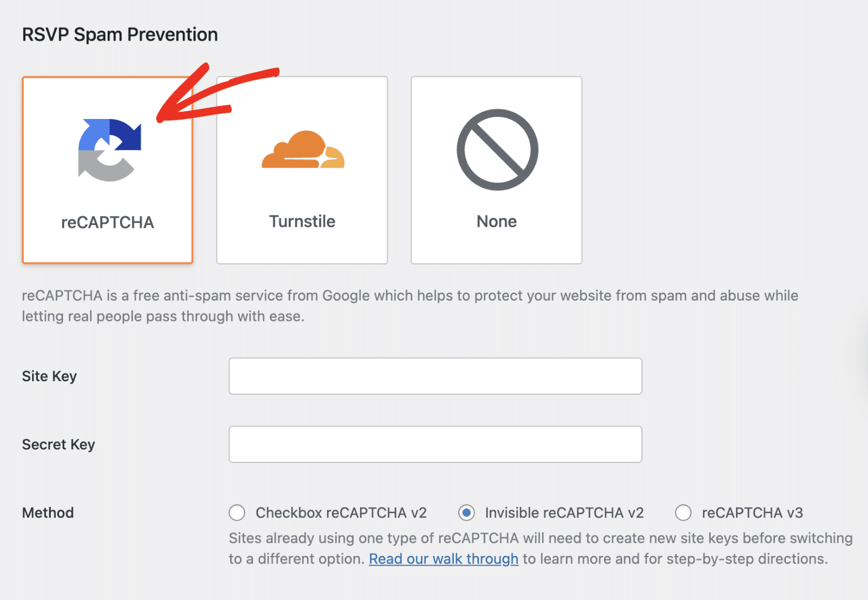The image size is (868, 600).
Task: Open the 'Read our walk through' link
Action: click(444, 559)
